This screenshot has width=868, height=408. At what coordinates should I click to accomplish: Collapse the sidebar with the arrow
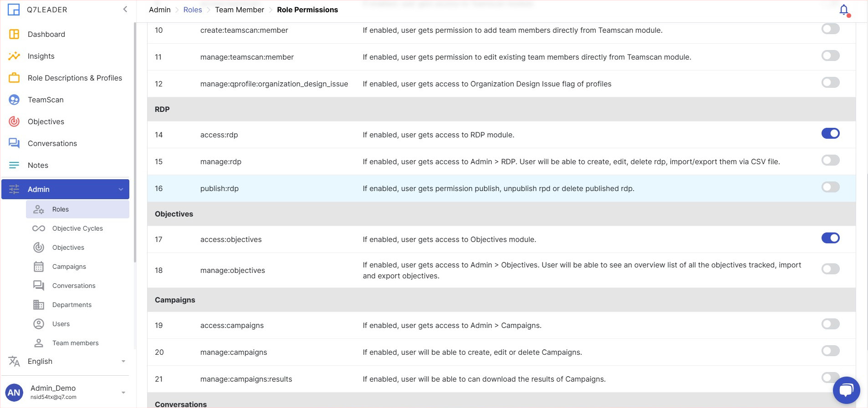125,9
